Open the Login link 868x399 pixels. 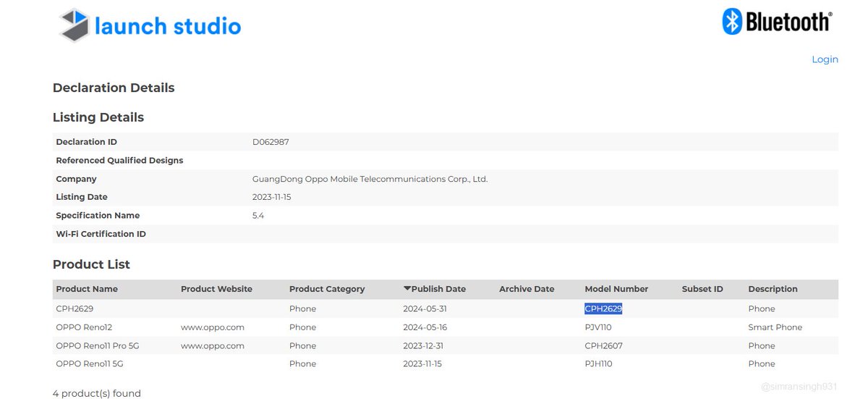coord(825,59)
